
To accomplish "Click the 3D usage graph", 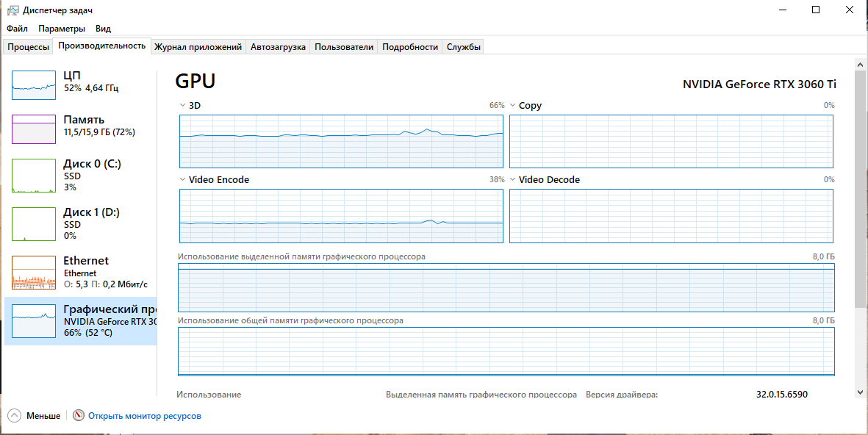I will click(x=341, y=141).
